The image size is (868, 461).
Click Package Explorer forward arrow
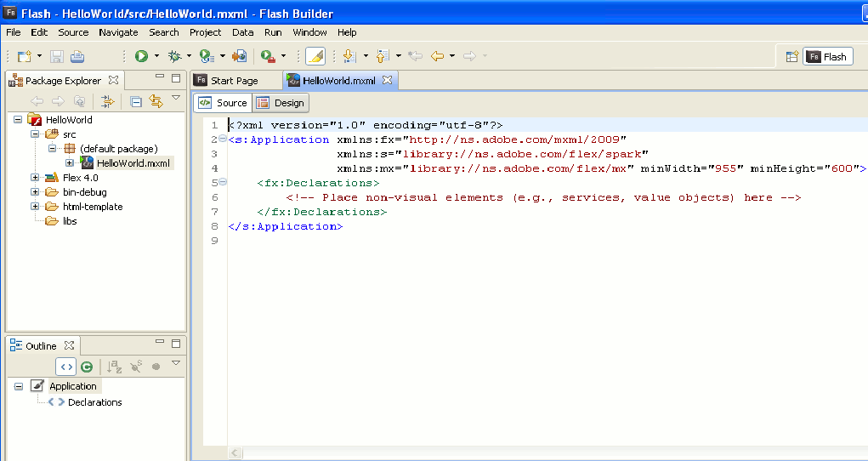(x=58, y=101)
